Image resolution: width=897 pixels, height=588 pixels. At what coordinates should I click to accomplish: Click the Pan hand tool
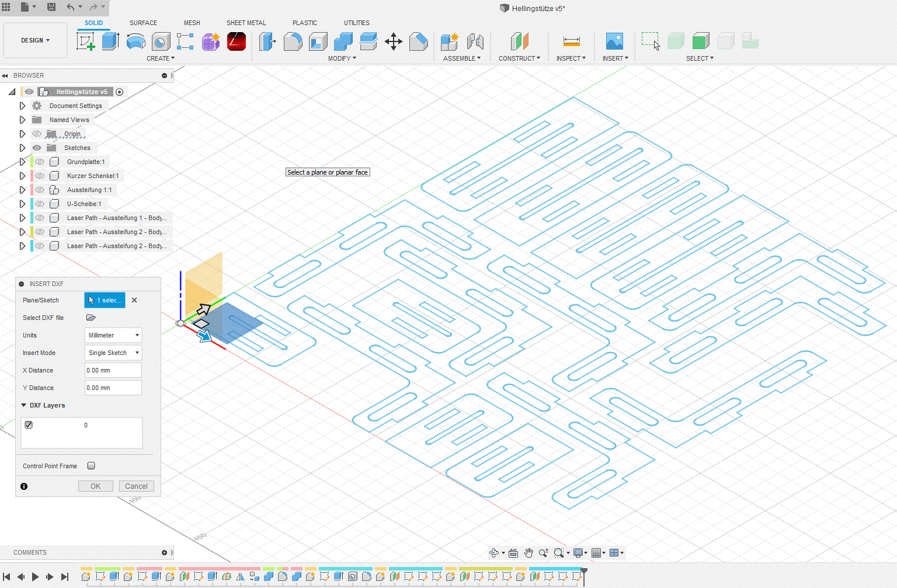(529, 553)
